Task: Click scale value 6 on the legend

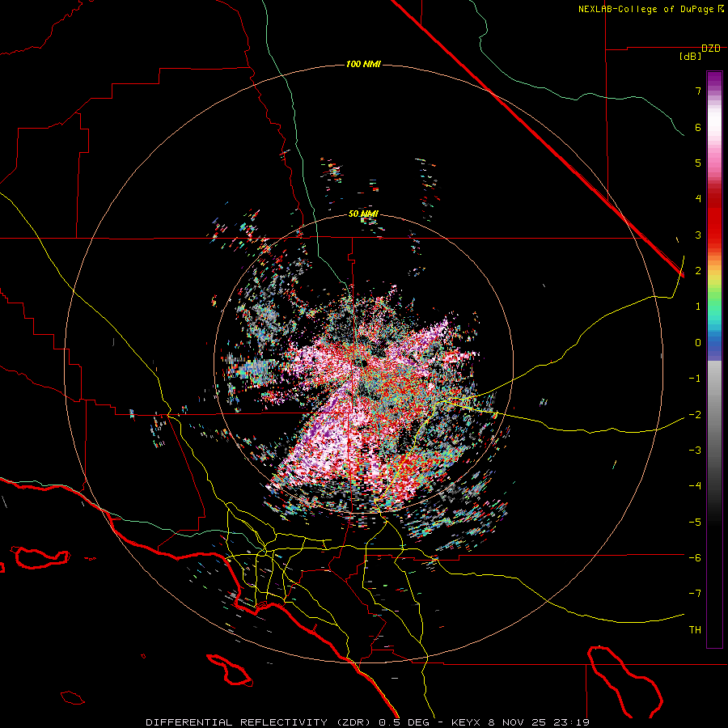Action: pyautogui.click(x=698, y=127)
